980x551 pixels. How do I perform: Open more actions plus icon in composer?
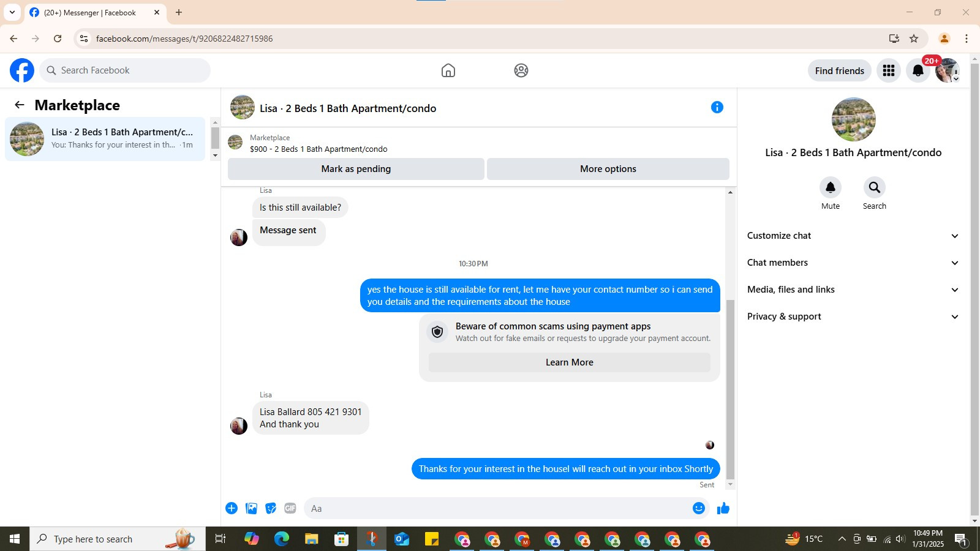point(232,508)
